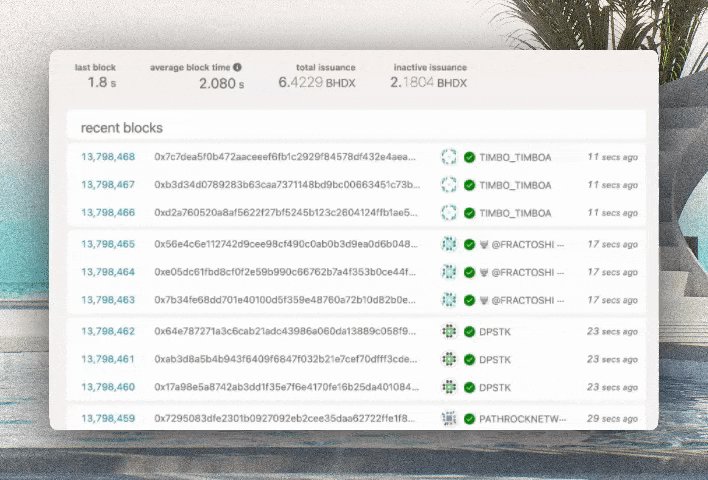This screenshot has height=480, width=708.
Task: Open block number 13,798,463
Action: click(x=108, y=300)
